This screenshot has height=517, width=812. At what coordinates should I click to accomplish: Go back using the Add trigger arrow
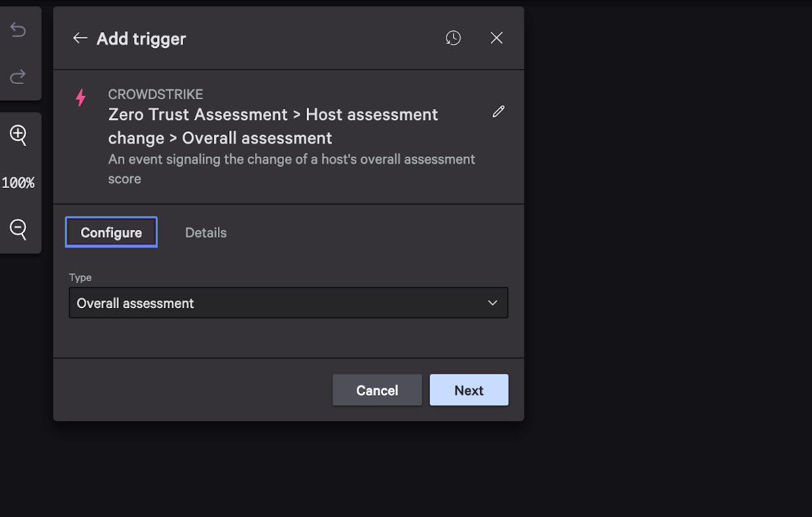point(80,38)
